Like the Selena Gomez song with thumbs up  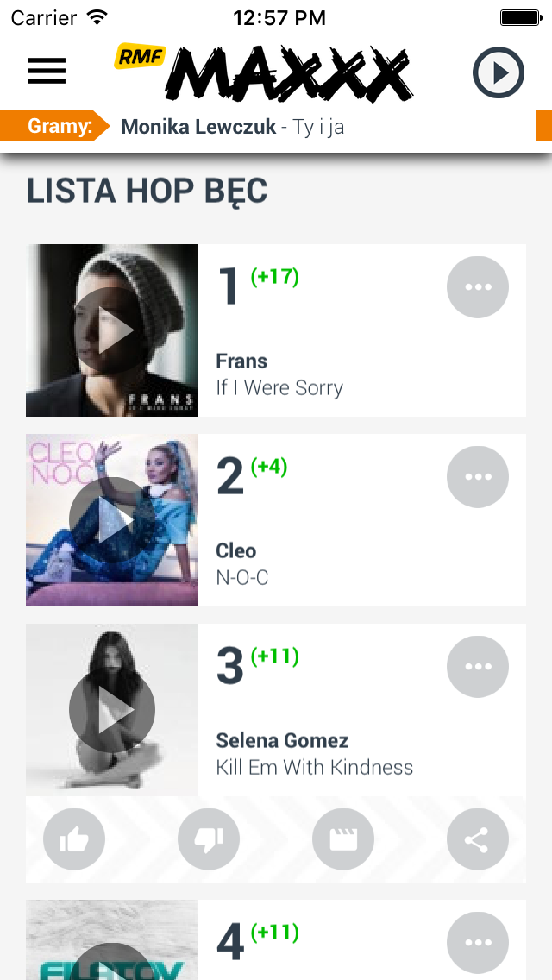[x=74, y=839]
